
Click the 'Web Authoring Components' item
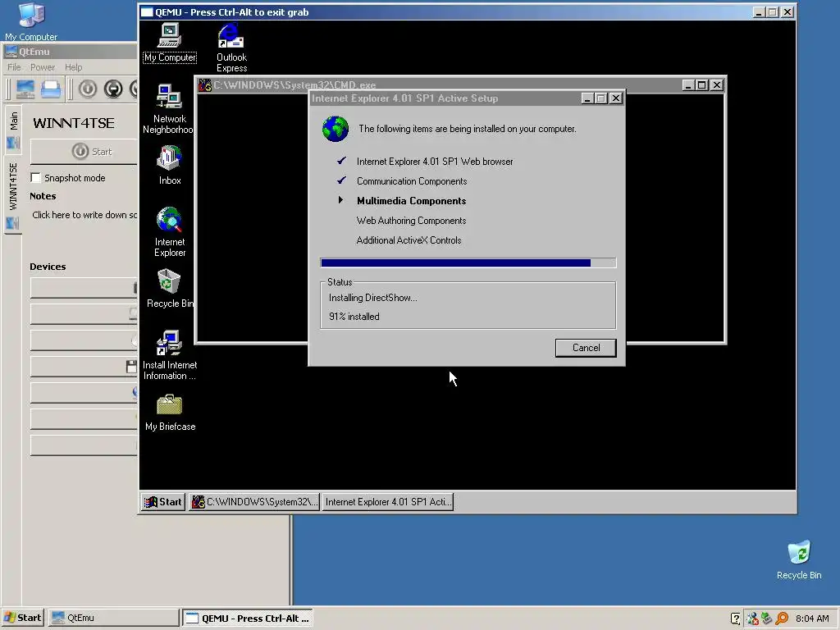[x=411, y=221]
